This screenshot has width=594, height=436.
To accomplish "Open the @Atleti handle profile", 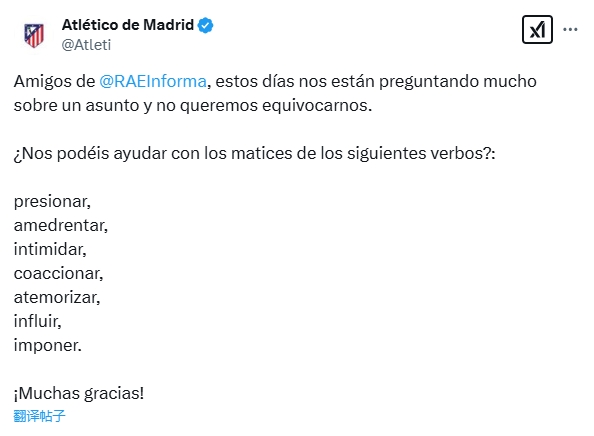I will click(86, 45).
